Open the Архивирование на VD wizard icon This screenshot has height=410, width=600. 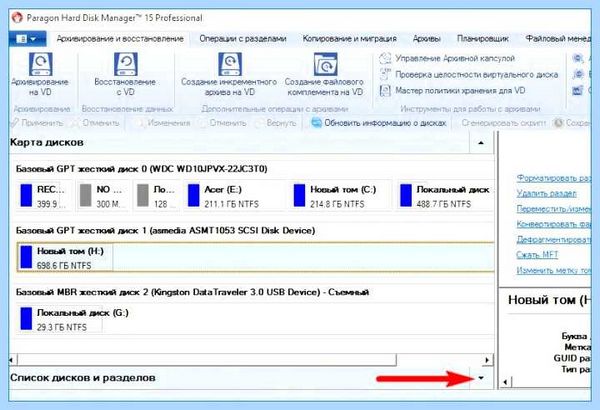click(41, 64)
